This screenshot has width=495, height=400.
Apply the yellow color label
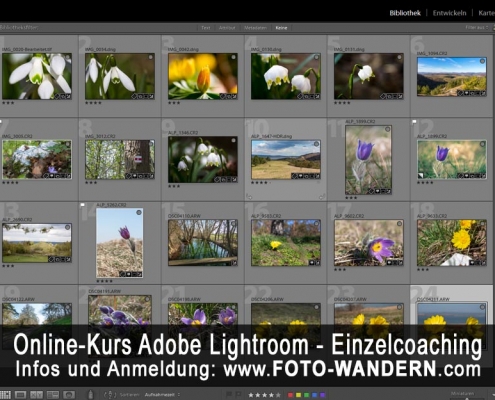click(x=298, y=395)
